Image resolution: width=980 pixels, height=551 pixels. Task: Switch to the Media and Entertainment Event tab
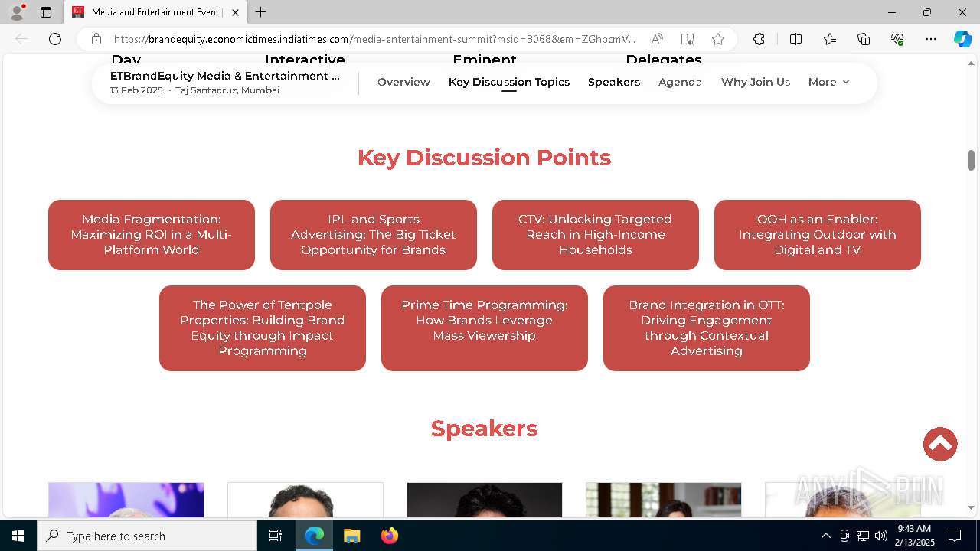155,12
